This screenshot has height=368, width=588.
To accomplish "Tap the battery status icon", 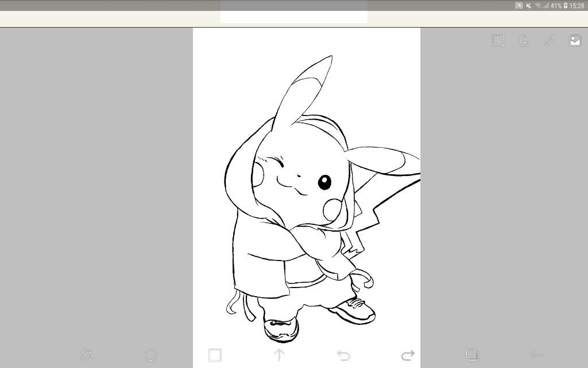I will pyautogui.click(x=566, y=6).
